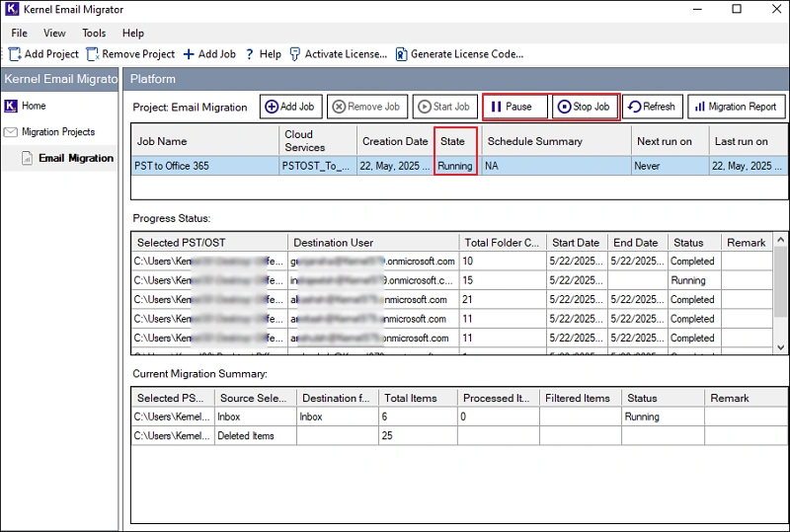Select Home in the left sidebar
Screen dimensions: 790x532
tap(34, 106)
